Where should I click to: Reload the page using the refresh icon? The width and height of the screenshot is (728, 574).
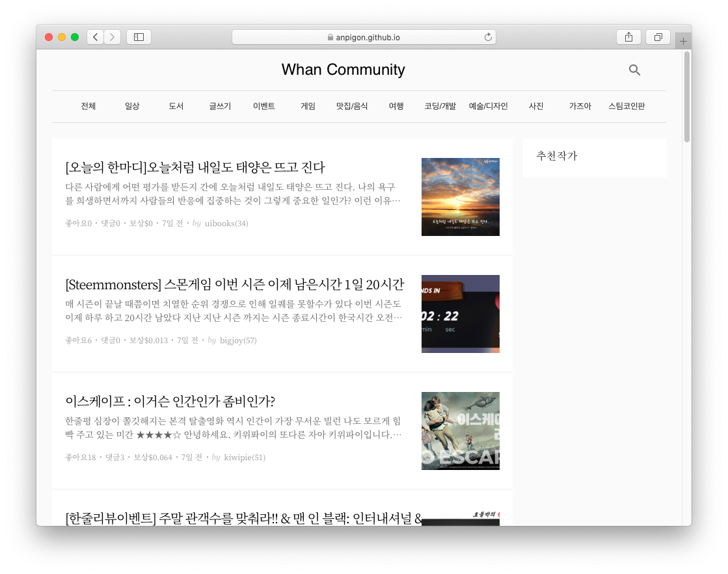point(488,37)
